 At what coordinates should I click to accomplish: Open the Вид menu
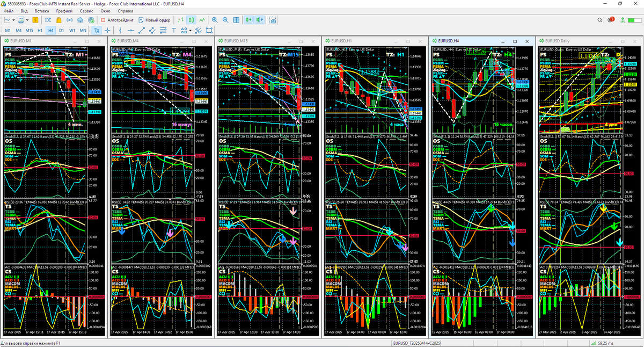coord(24,11)
